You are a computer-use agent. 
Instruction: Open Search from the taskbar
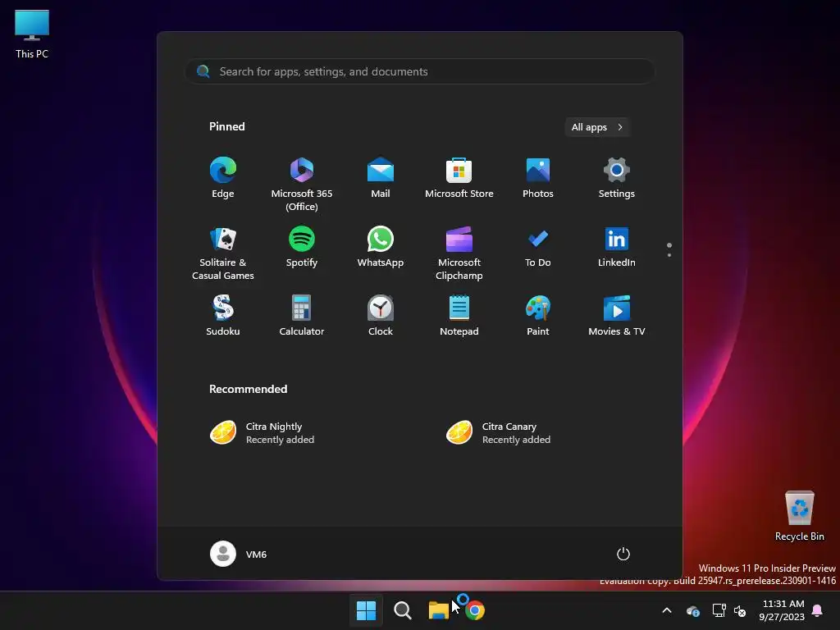[402, 610]
